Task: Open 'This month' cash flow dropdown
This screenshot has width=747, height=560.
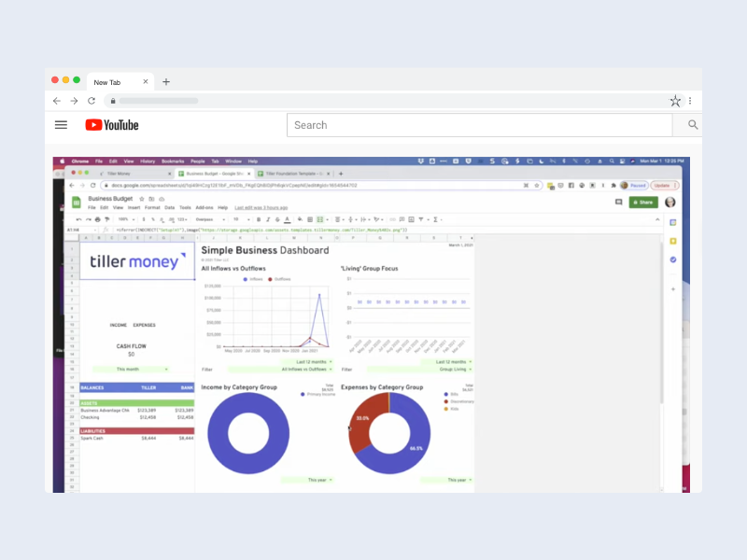Action: coord(131,369)
